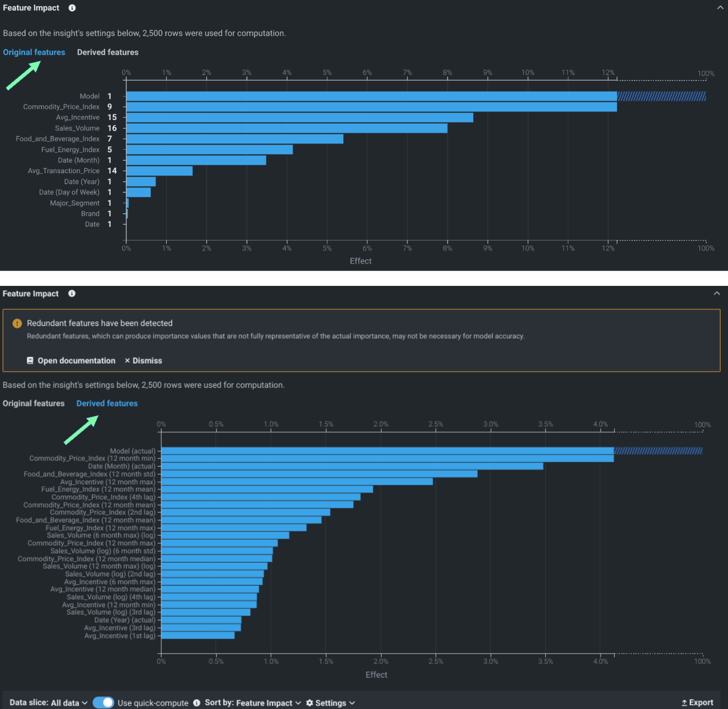Toggle the Use quick-compute switch

(103, 703)
